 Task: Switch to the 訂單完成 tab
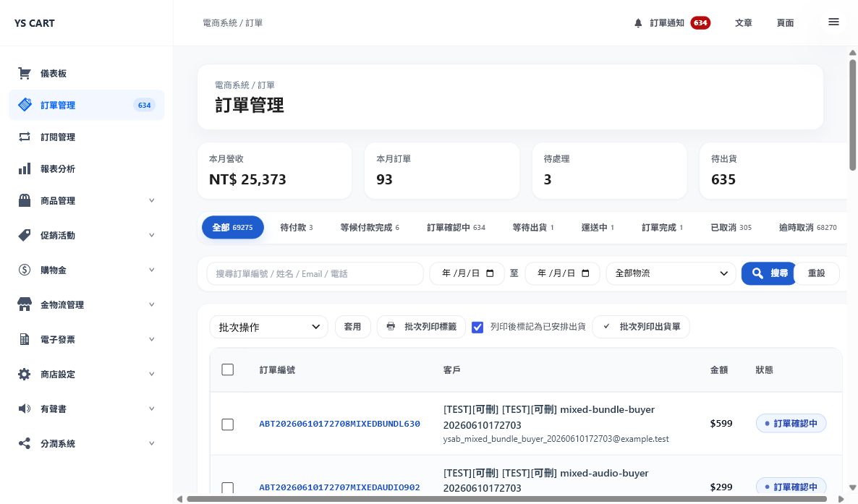(662, 228)
